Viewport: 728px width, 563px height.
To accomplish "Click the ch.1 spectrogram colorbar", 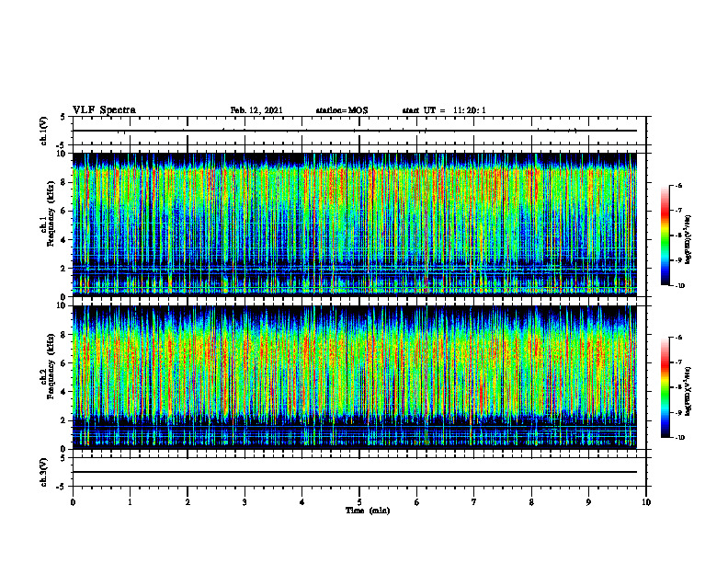I will (x=665, y=236).
